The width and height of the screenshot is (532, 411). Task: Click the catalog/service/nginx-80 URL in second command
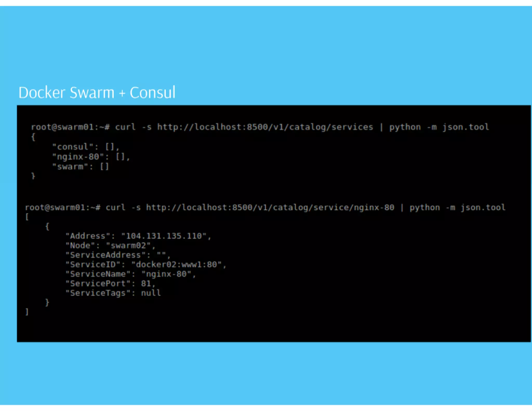(x=270, y=208)
